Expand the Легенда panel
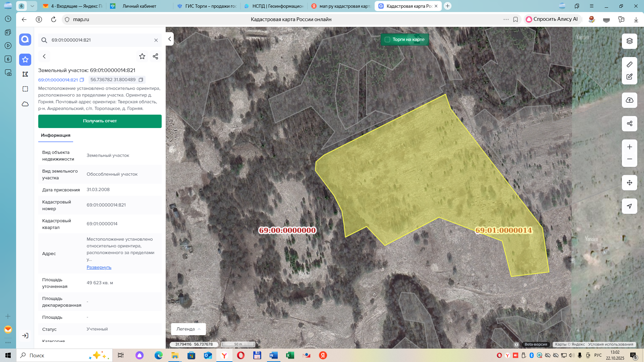644x362 pixels. point(189,329)
